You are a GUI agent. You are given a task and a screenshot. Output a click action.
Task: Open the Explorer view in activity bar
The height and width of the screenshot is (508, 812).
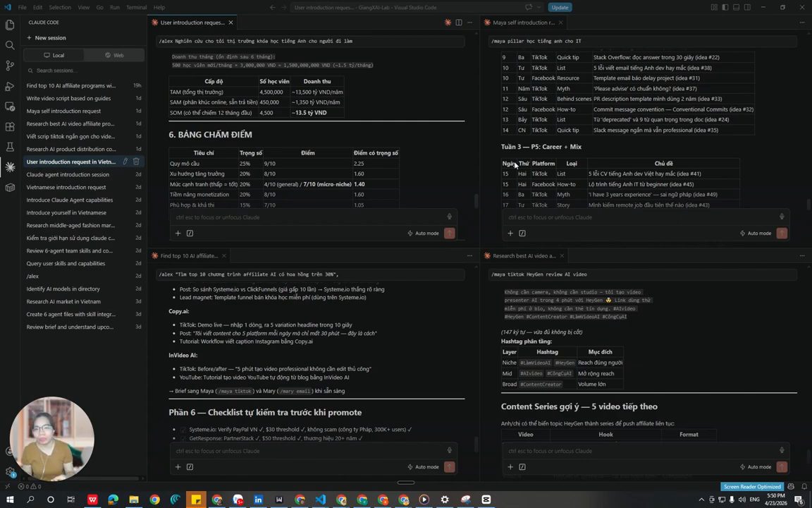[x=10, y=25]
